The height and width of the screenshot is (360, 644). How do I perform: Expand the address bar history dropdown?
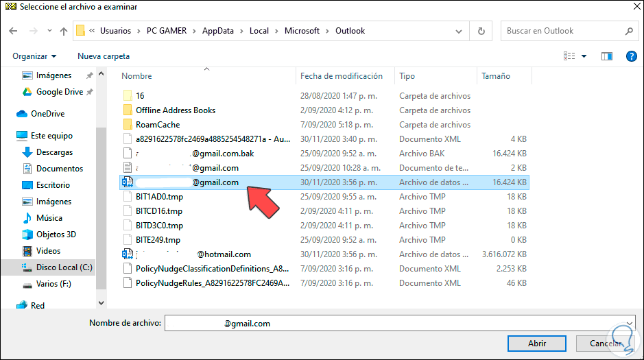[x=459, y=31]
